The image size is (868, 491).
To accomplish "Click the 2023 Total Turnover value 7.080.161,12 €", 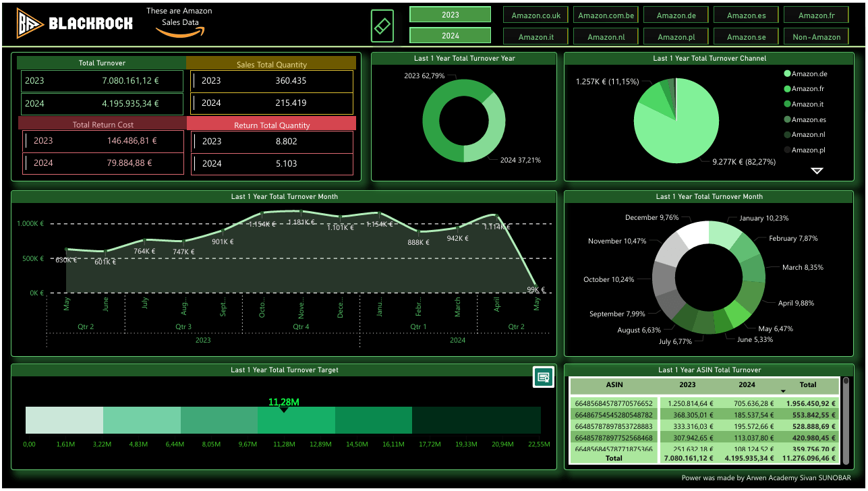I will 131,81.
